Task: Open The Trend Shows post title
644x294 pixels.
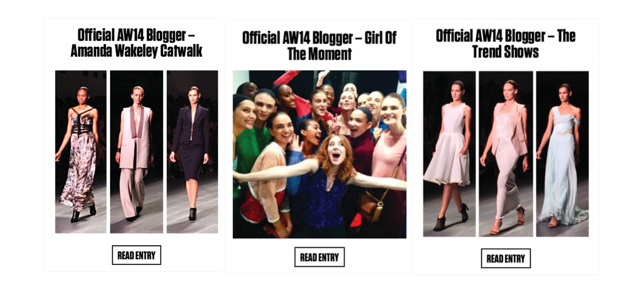Action: click(x=506, y=44)
